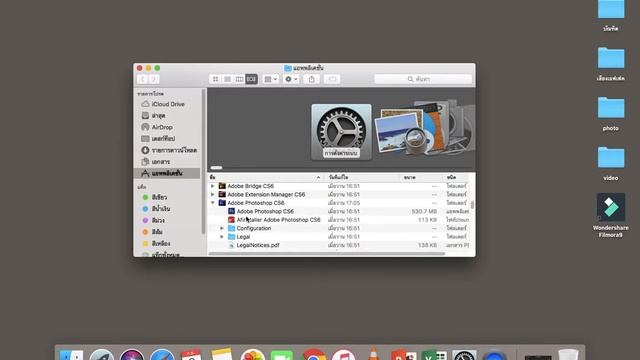
Task: Click the file list vertical scrollbar
Action: click(472, 205)
